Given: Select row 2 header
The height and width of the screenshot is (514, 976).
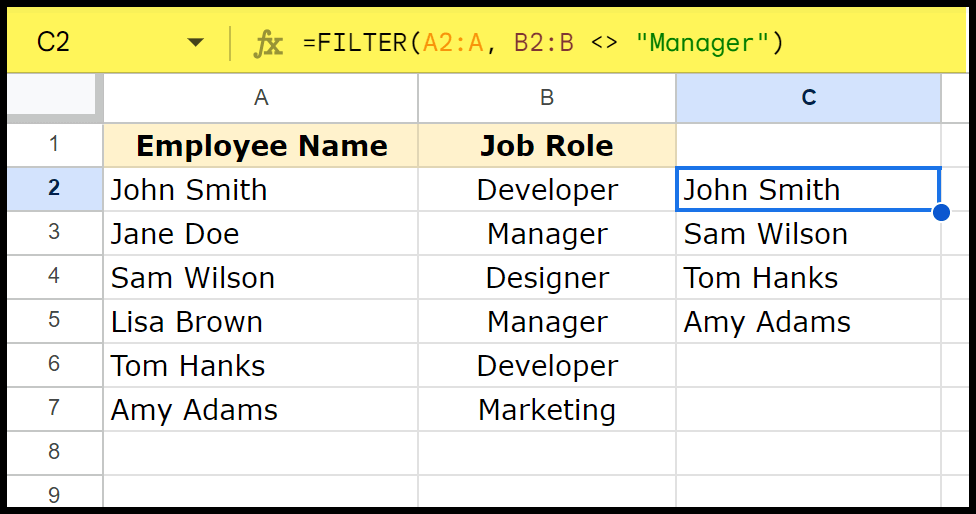Looking at the screenshot, I should (55, 189).
